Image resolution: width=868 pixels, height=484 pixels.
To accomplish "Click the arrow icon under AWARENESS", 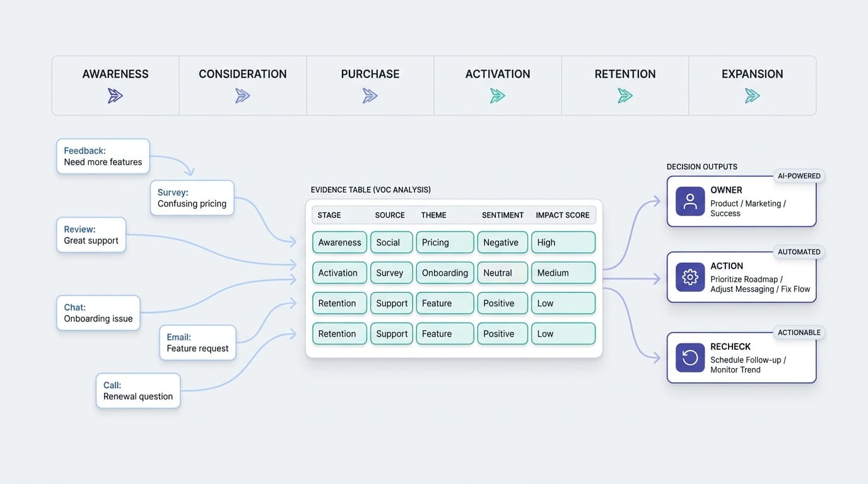I will click(115, 96).
